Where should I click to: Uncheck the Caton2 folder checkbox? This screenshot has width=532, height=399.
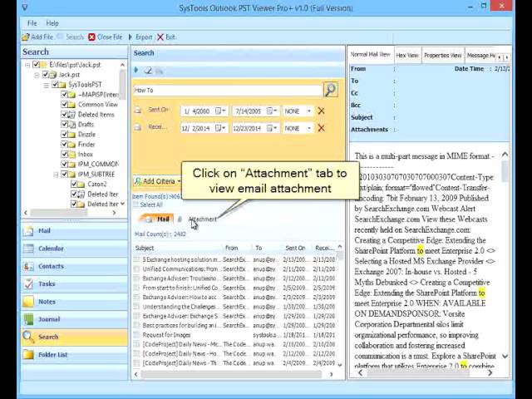tap(74, 184)
